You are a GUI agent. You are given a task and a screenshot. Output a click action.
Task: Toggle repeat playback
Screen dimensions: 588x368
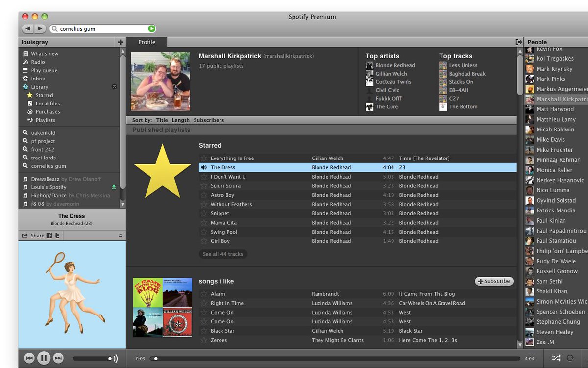[570, 358]
